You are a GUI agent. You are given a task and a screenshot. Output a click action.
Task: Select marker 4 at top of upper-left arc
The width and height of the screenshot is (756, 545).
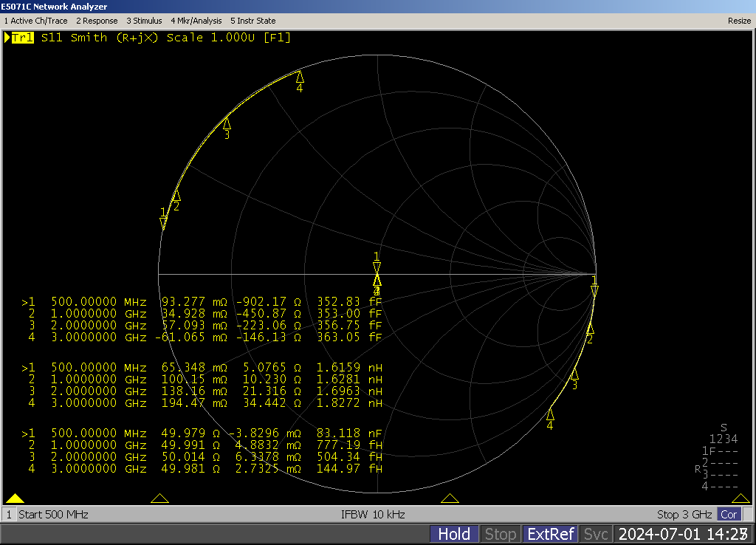click(x=300, y=76)
